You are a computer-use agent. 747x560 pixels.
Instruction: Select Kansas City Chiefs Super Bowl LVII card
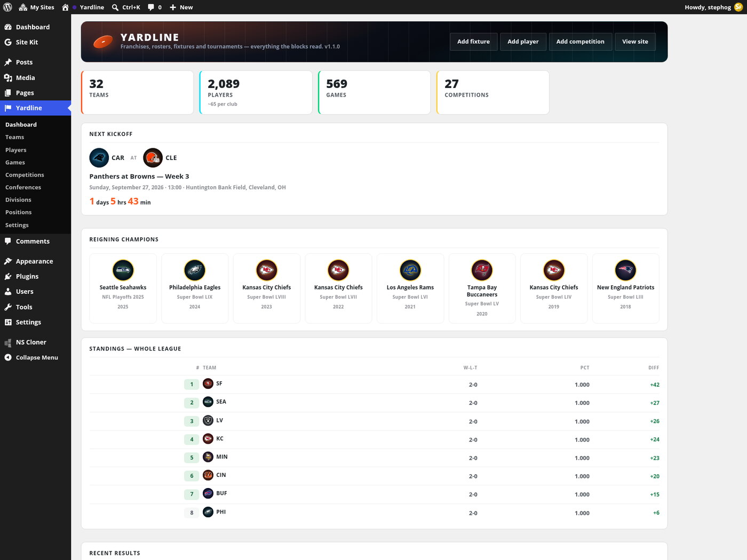coord(338,289)
